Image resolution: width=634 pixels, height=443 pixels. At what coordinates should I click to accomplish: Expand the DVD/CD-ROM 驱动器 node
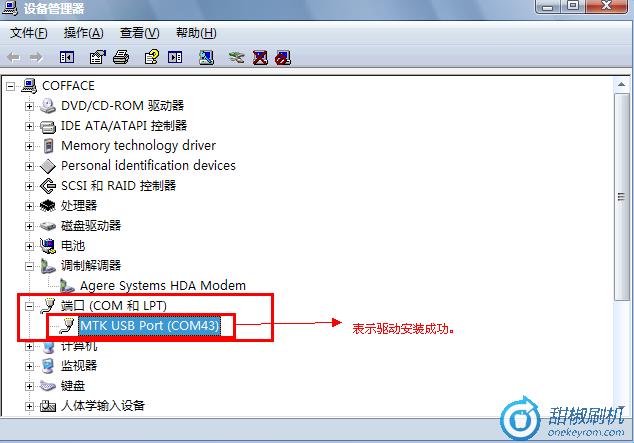pos(29,106)
